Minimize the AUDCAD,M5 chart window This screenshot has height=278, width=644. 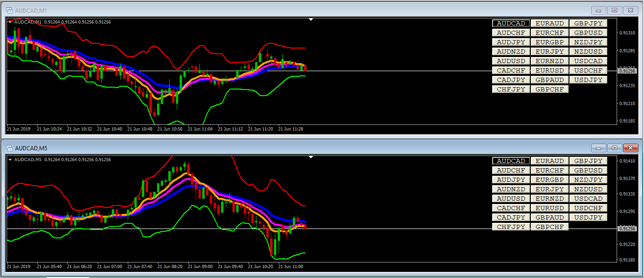click(x=599, y=147)
